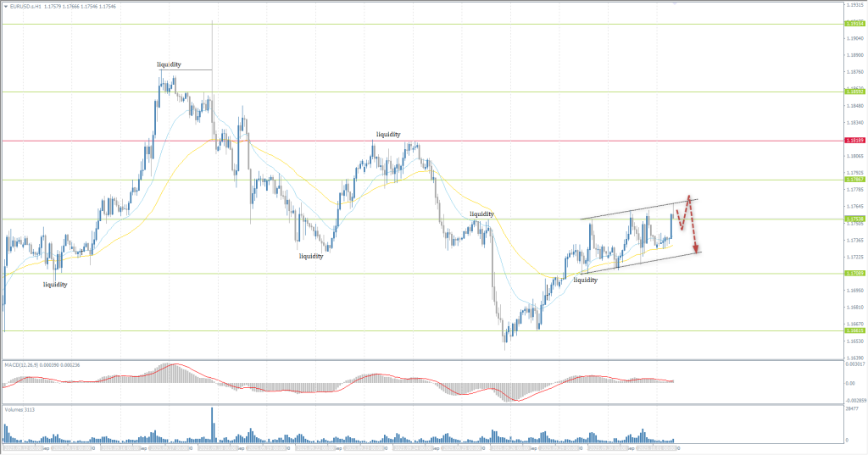
Task: Click the green 1.17867 price level tag
Action: click(x=854, y=180)
